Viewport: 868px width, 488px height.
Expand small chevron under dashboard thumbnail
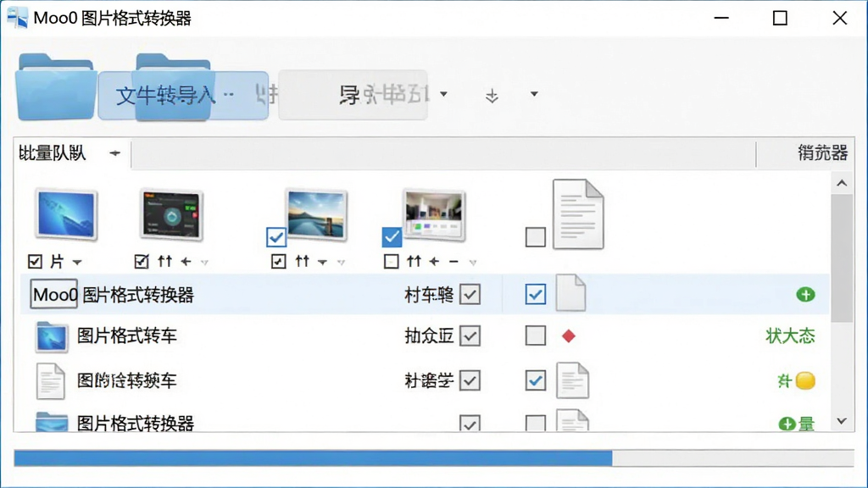tap(204, 263)
